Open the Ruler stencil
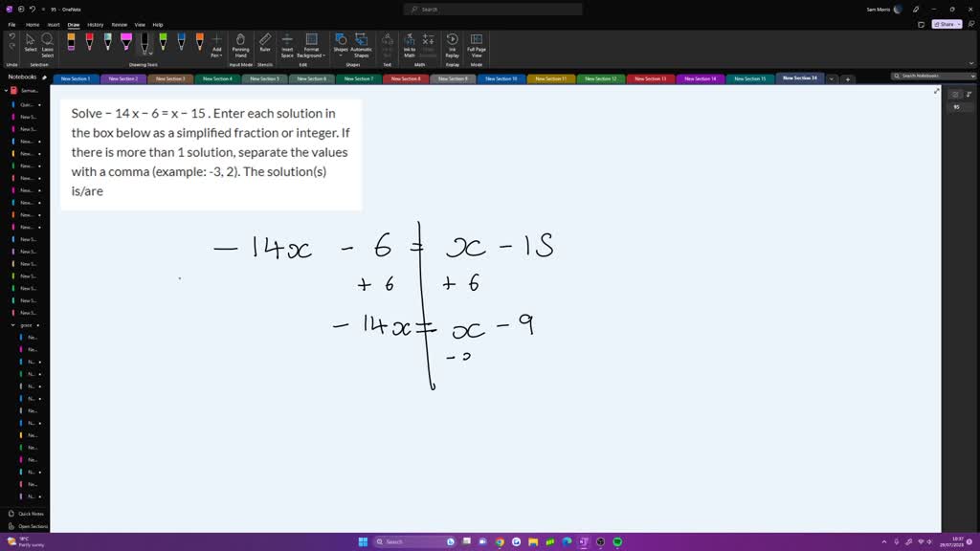980x551 pixels. click(x=264, y=43)
